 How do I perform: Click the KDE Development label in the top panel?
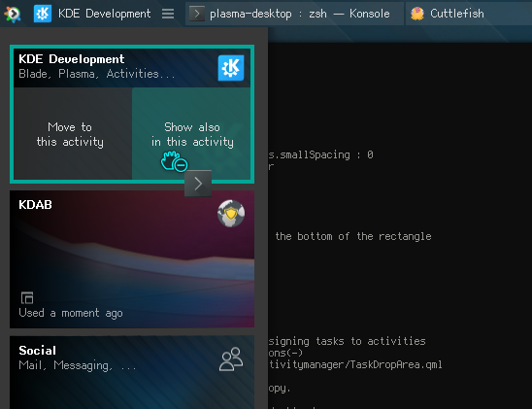point(104,14)
